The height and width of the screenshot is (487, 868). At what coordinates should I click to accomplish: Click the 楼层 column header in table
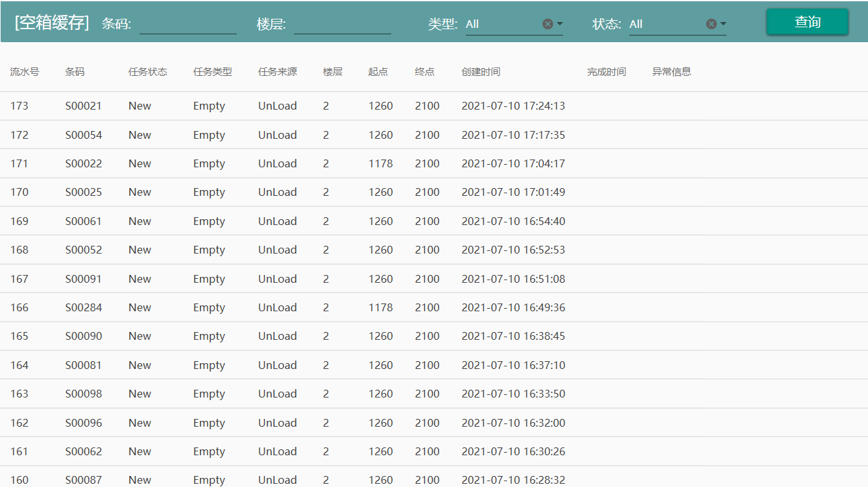click(x=333, y=72)
